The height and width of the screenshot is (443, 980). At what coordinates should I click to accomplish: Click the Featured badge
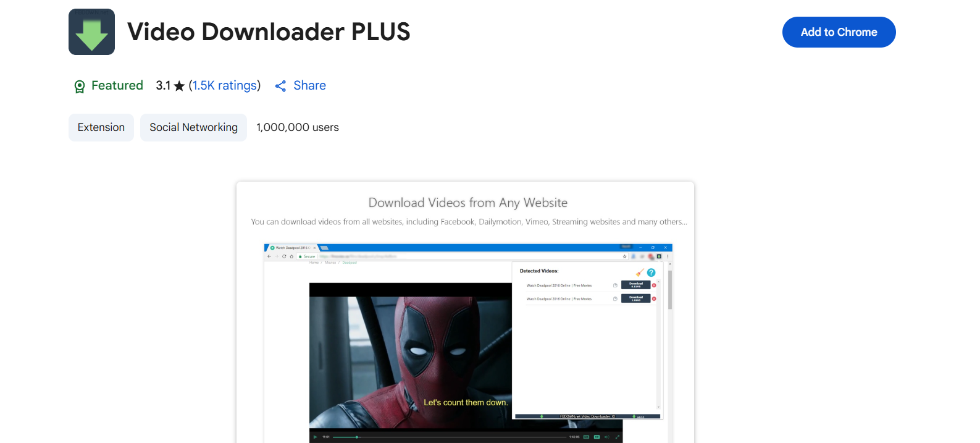click(x=108, y=86)
